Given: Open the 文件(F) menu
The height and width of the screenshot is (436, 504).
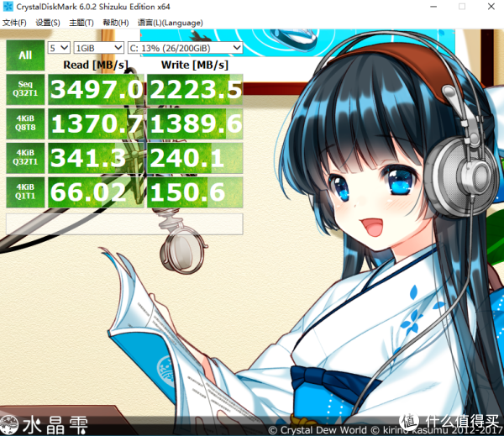Looking at the screenshot, I should 14,23.
